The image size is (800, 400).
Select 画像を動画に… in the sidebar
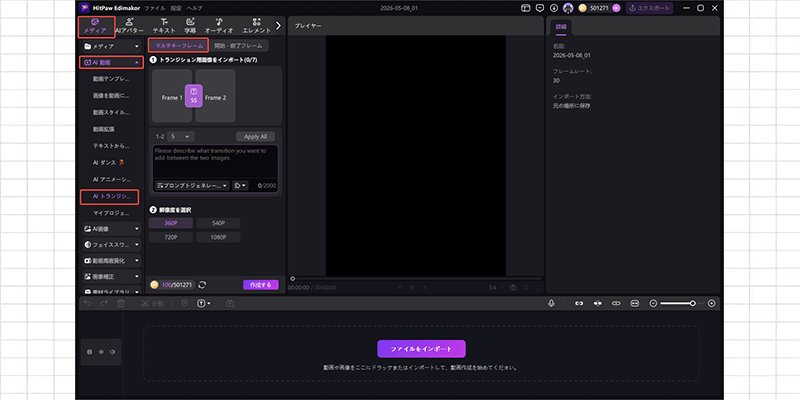tap(111, 96)
